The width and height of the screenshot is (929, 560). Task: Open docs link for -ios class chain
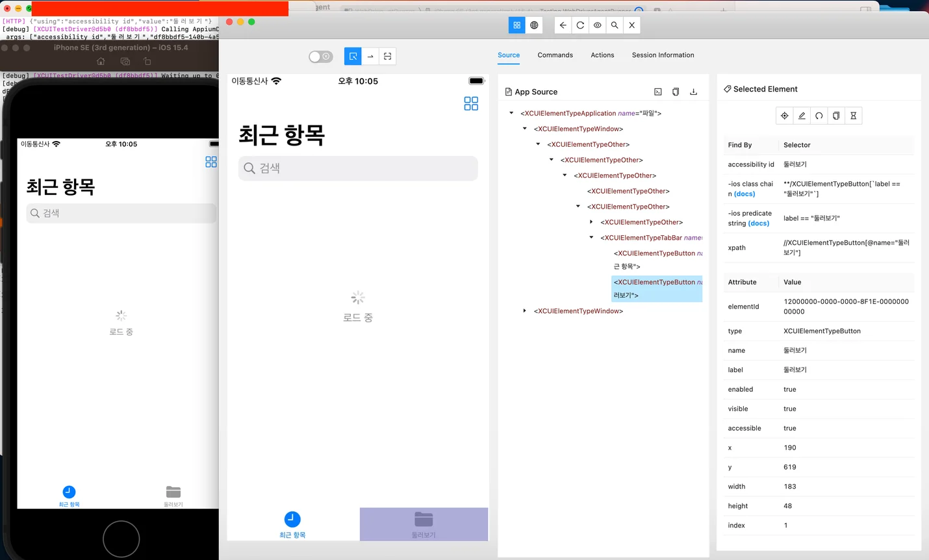(744, 194)
